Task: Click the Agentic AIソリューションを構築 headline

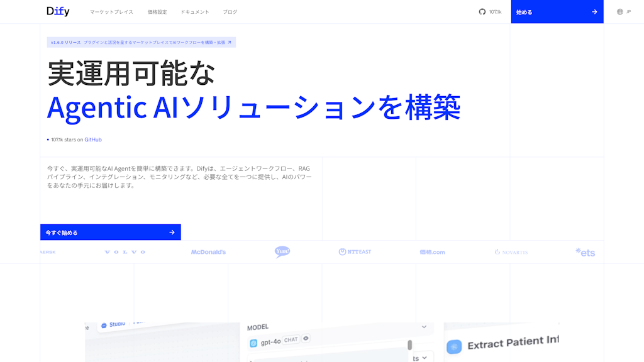Action: point(254,107)
